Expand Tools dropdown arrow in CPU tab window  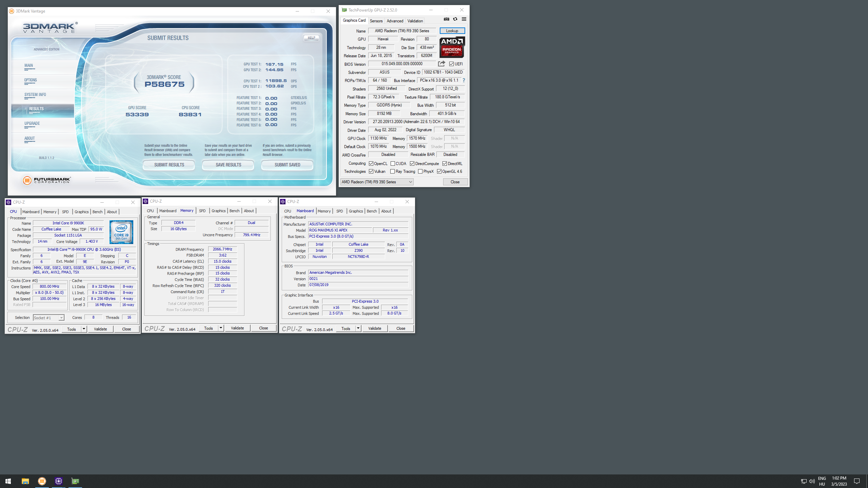click(x=84, y=329)
